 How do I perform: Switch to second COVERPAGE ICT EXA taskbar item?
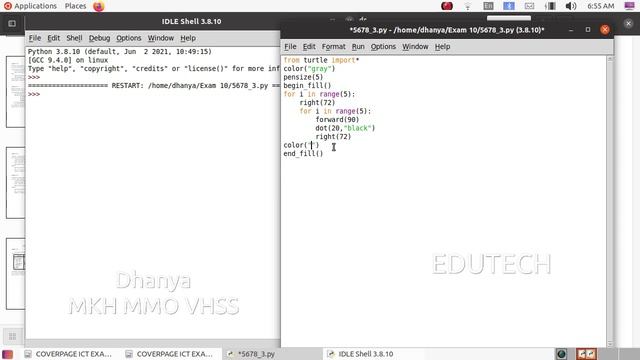click(x=169, y=354)
